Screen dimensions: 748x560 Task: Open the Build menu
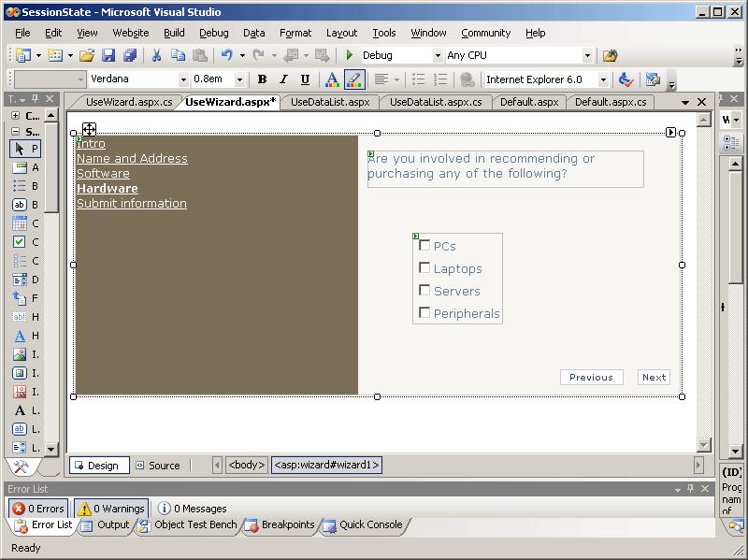(174, 33)
